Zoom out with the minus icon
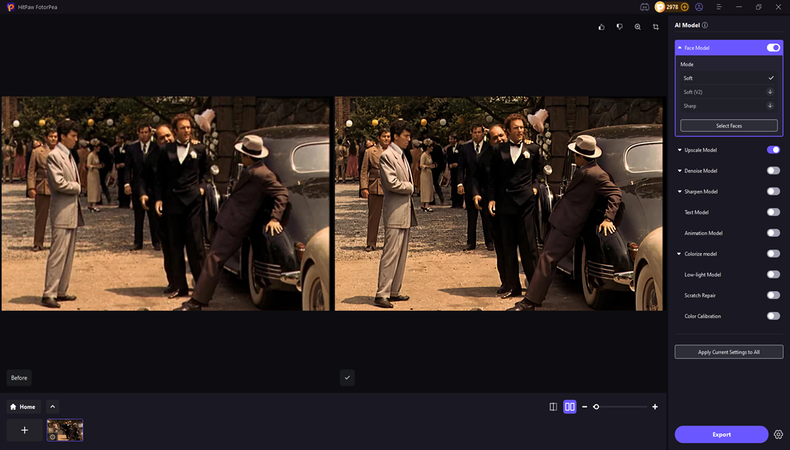790x450 pixels. (584, 407)
